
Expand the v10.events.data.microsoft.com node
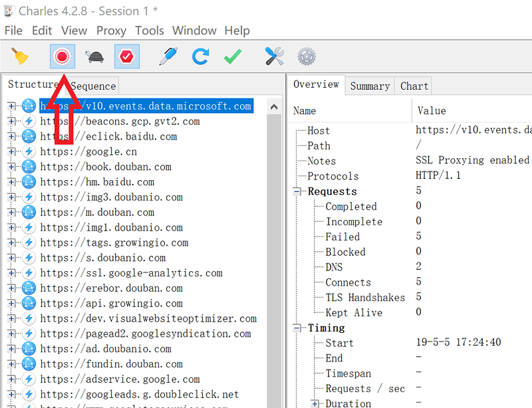click(x=11, y=106)
